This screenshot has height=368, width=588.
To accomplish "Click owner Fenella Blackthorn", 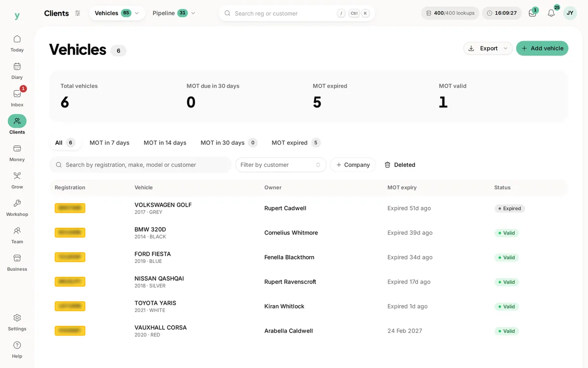I will (x=289, y=257).
